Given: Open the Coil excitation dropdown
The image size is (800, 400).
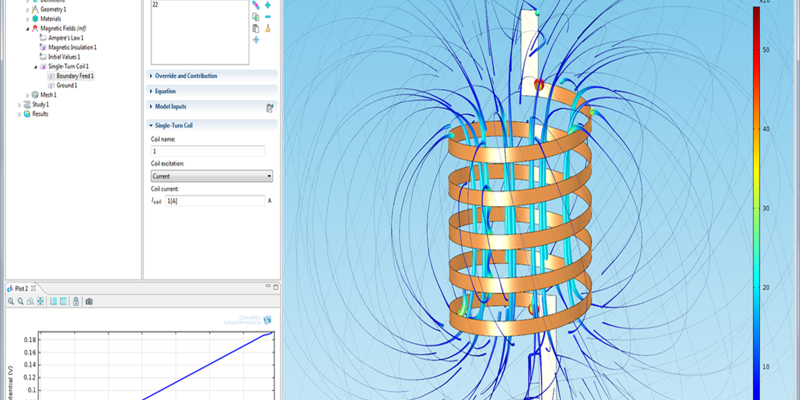Looking at the screenshot, I should 211,176.
